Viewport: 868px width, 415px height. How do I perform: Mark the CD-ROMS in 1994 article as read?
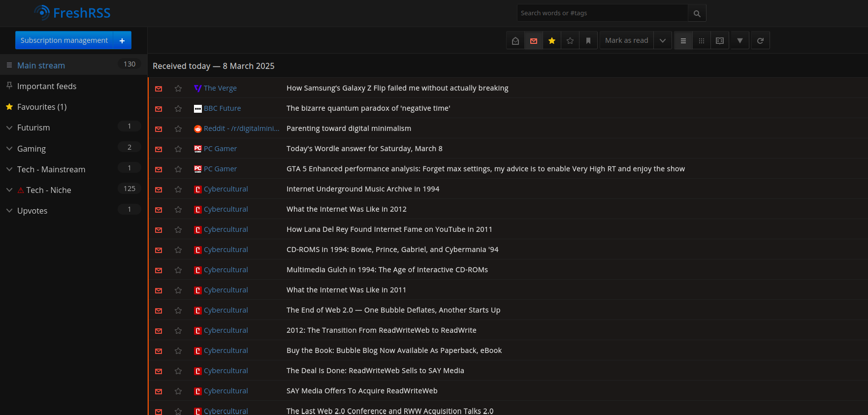[x=159, y=250]
